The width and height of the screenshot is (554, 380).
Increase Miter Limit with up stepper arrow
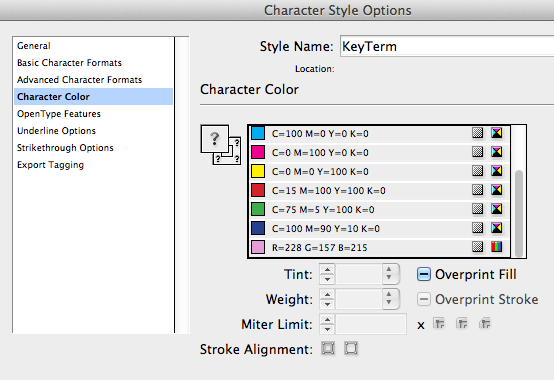pos(327,320)
